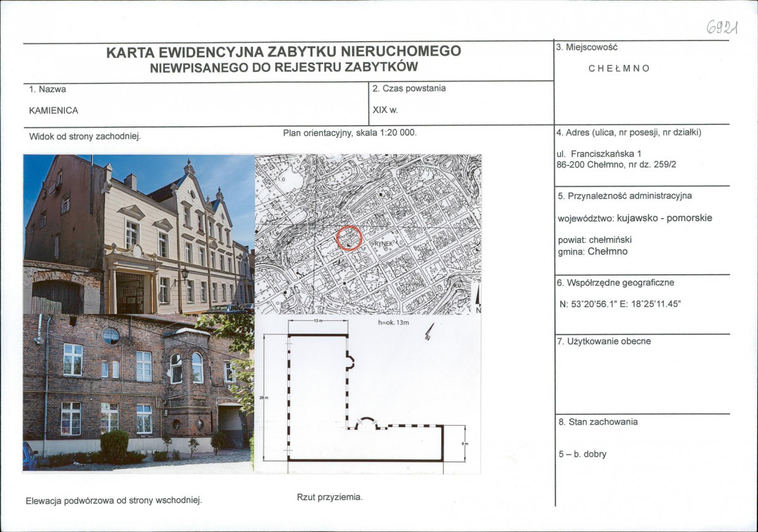The height and width of the screenshot is (532, 758).
Task: Click the title KARTA EWIDENCYJNA ZABYTKU NIERUCHOMEGO
Action: click(x=283, y=51)
